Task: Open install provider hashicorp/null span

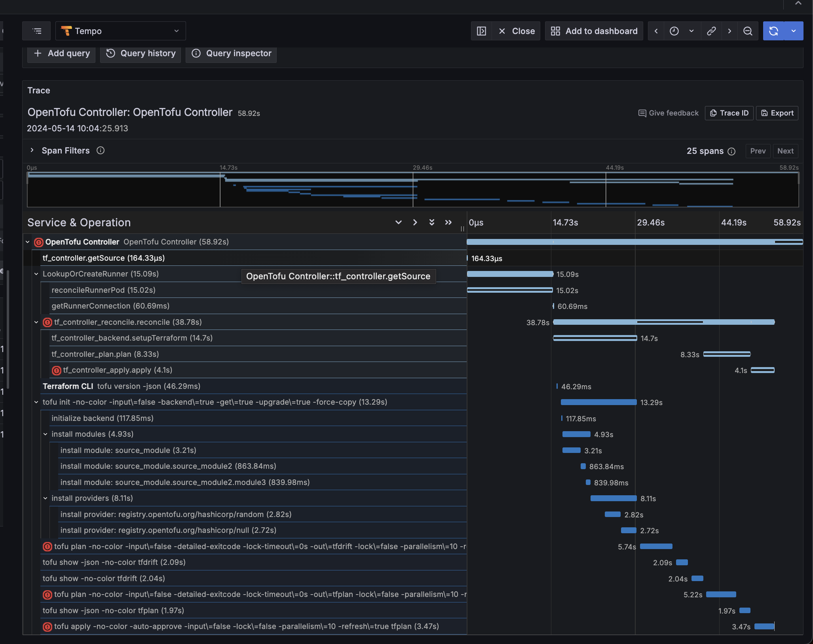Action: pyautogui.click(x=262, y=530)
